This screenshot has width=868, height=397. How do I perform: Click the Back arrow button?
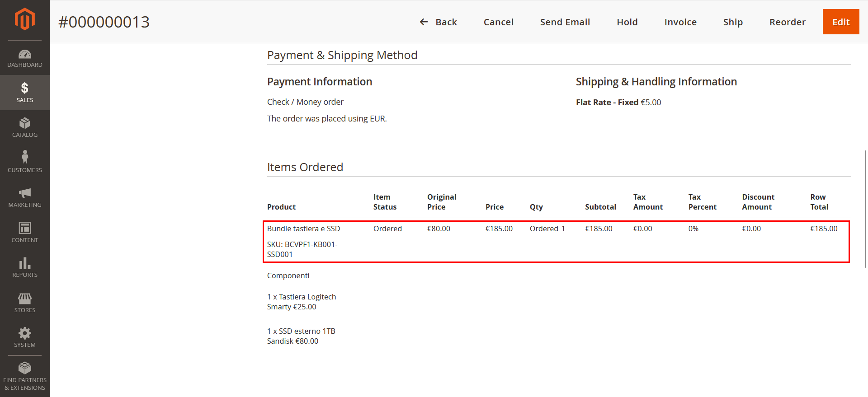point(438,22)
